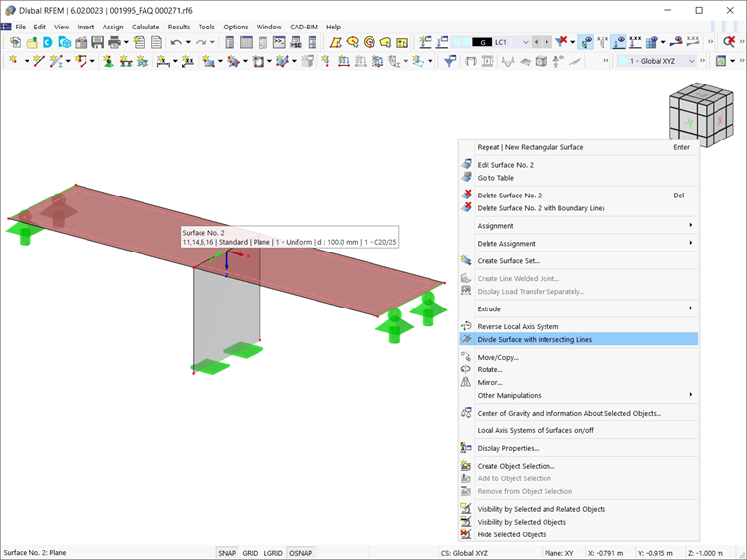
Task: Select the New Line tool icon
Action: click(39, 61)
